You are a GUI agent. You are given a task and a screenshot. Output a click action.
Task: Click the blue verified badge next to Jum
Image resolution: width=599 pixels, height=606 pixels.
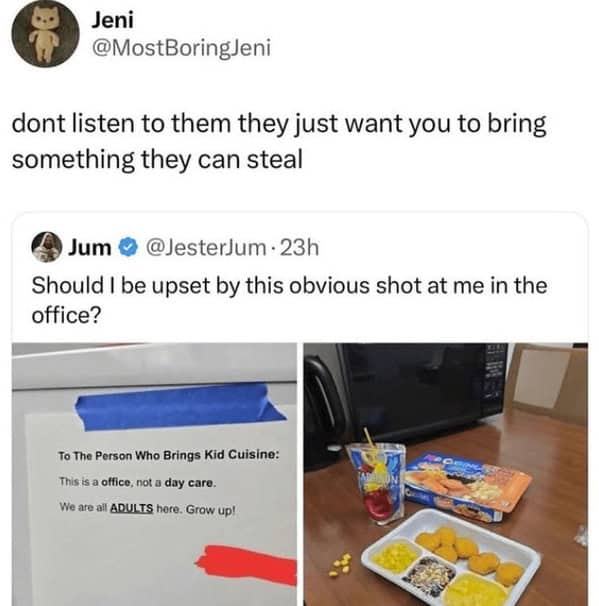point(128,247)
